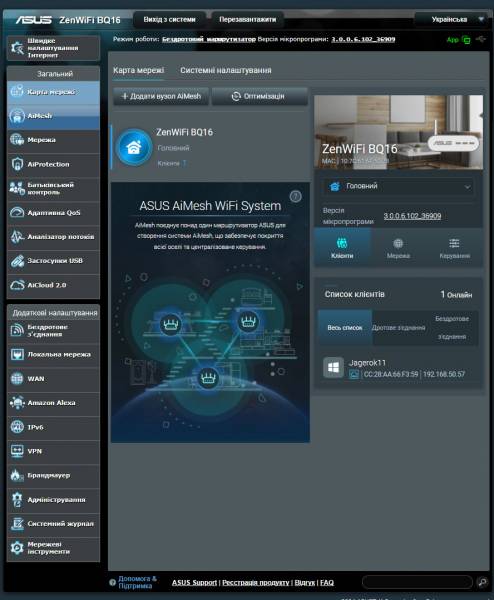The image size is (494, 600).
Task: Open firmware version link in header
Action: pyautogui.click(x=363, y=39)
